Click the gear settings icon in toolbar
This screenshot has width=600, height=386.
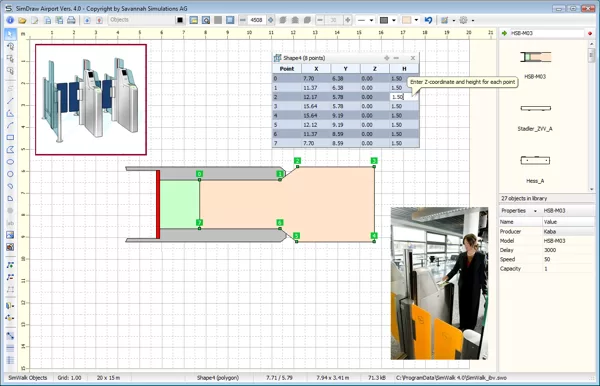[463, 20]
